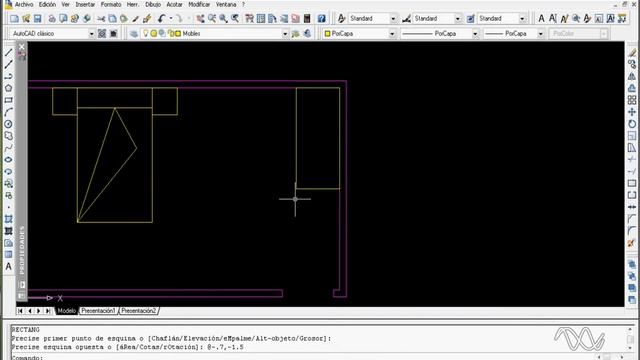Click the Mobles layer color swatch
Image resolution: width=640 pixels, height=360 pixels.
click(178, 33)
